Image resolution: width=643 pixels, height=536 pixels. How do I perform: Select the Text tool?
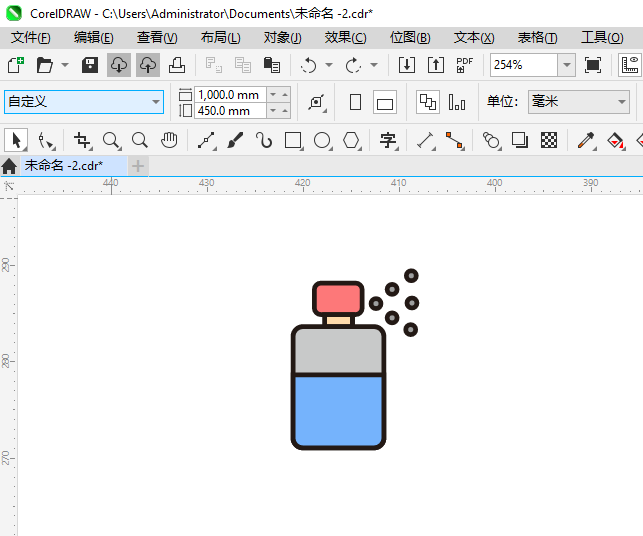388,140
